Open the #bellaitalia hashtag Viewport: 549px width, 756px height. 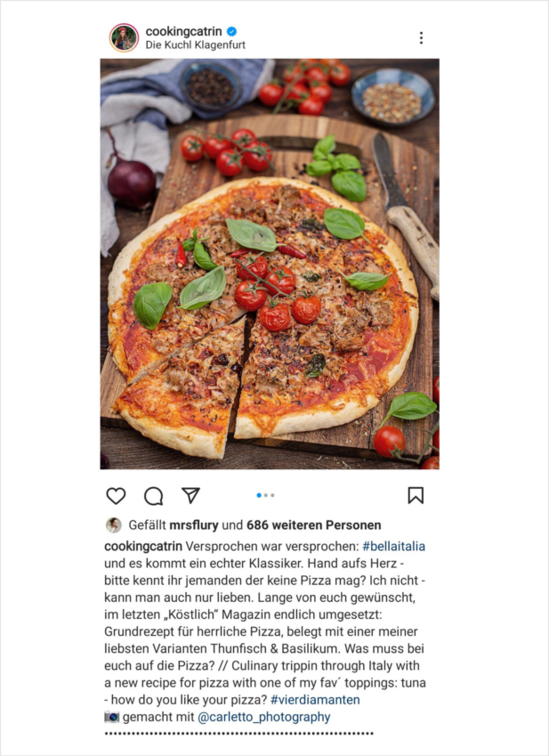point(394,546)
